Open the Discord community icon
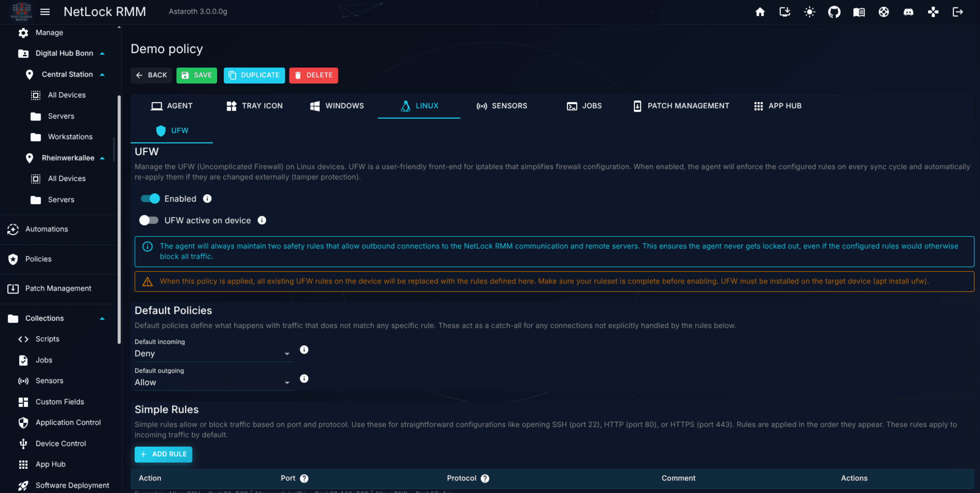The height and width of the screenshot is (493, 980). coord(908,12)
